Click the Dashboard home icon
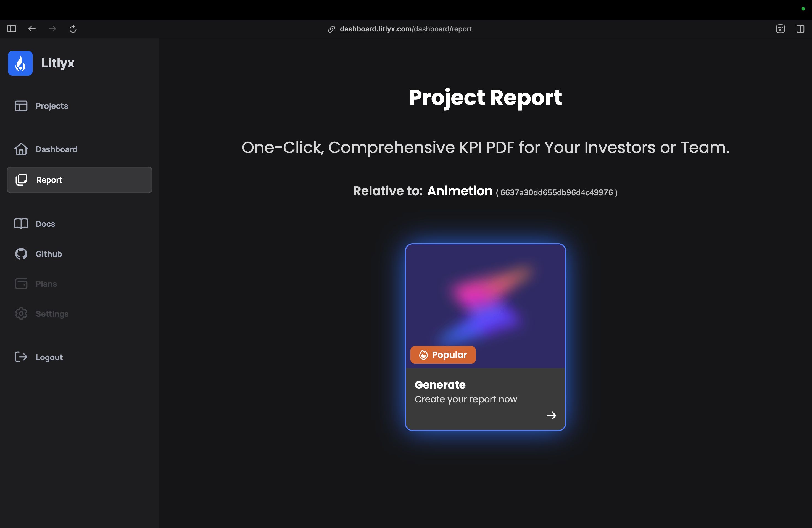This screenshot has height=528, width=812. coord(21,149)
